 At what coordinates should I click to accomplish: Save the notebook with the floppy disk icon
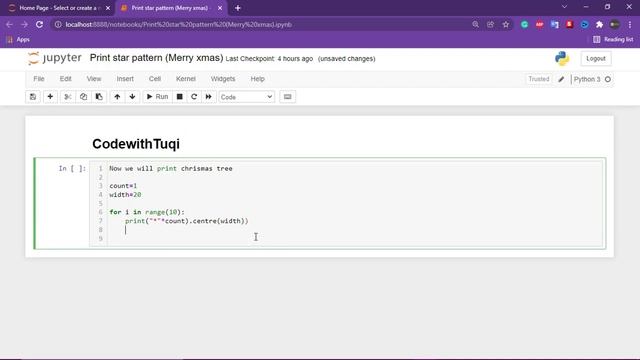click(33, 97)
